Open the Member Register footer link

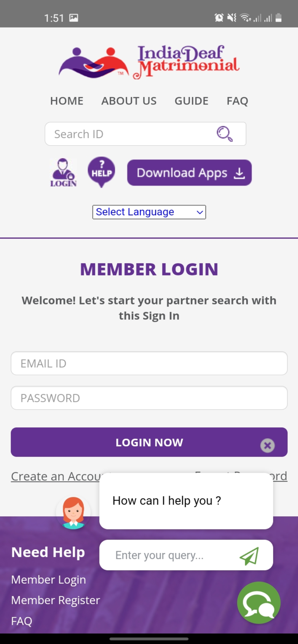click(55, 600)
